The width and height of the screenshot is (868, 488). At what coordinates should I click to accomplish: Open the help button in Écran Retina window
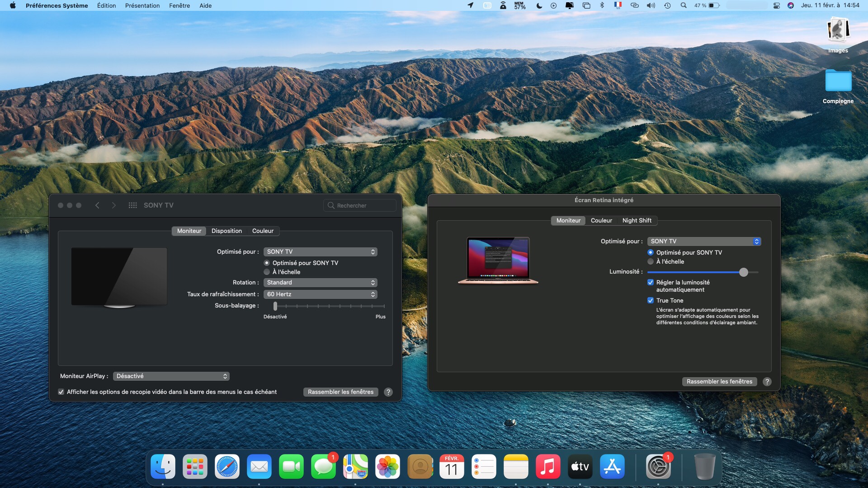pyautogui.click(x=767, y=382)
